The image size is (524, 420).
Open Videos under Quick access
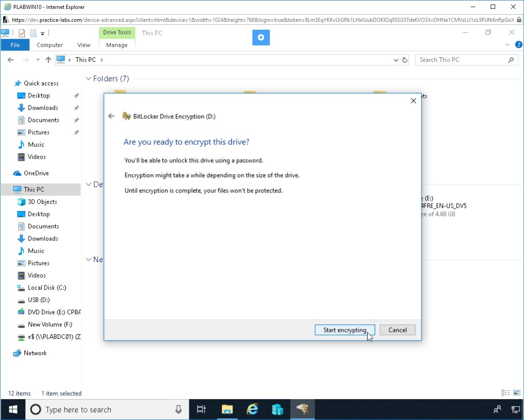[x=37, y=157]
